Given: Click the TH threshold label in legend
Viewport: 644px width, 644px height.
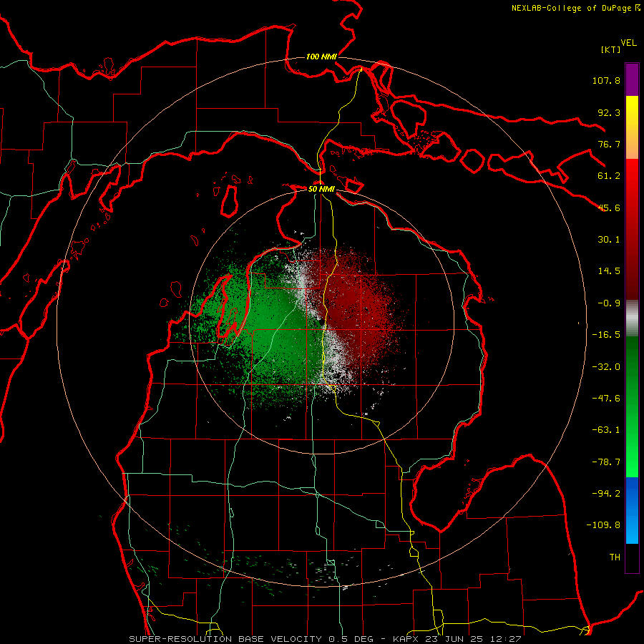Looking at the screenshot, I should [x=615, y=557].
